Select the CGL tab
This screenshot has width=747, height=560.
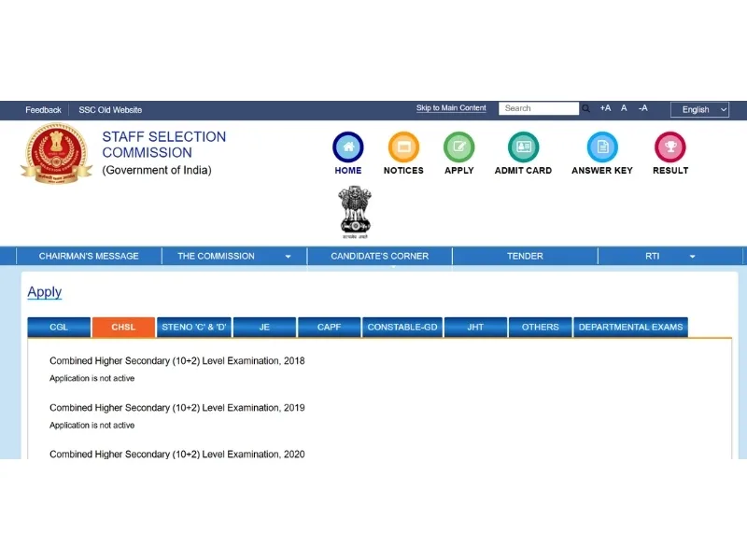(59, 328)
